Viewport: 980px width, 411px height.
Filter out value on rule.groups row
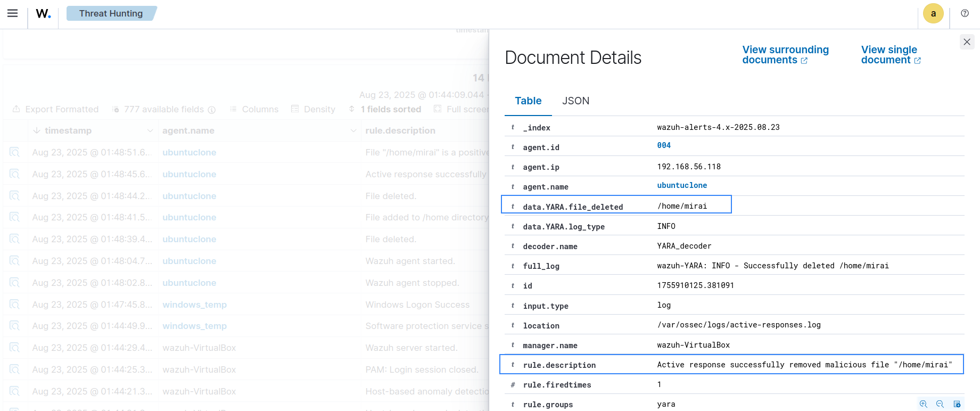pyautogui.click(x=940, y=404)
